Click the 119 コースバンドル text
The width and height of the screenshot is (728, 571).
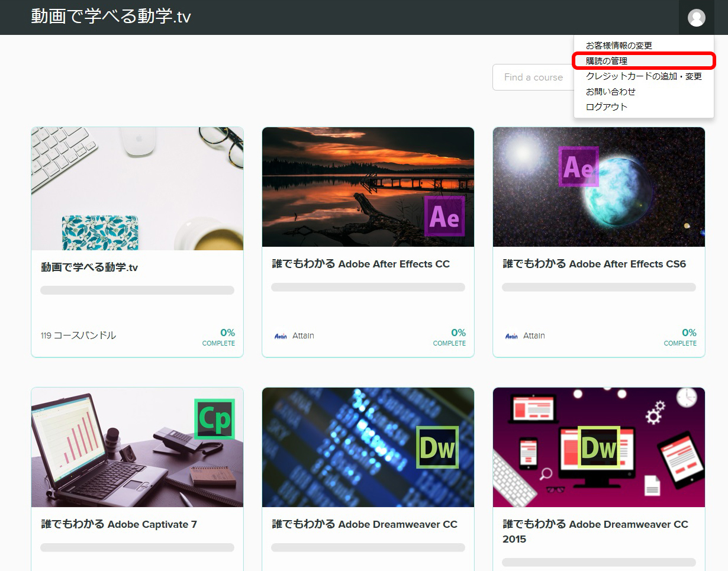78,335
